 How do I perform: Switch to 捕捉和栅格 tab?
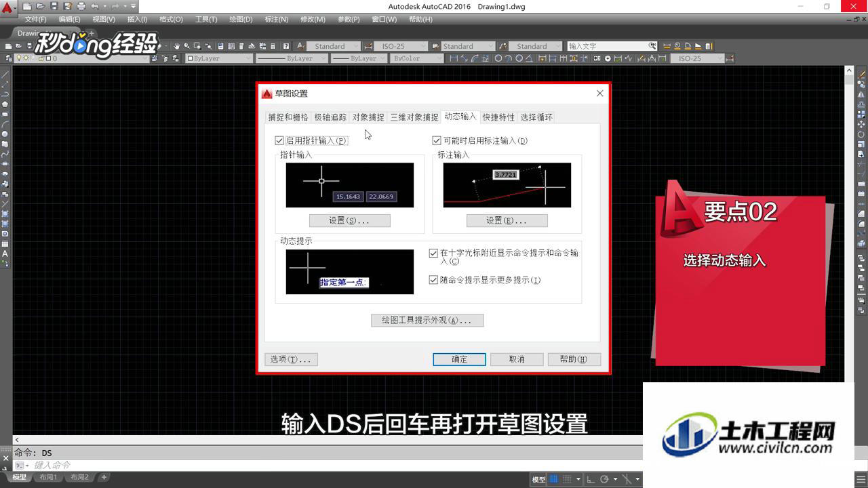coord(288,117)
